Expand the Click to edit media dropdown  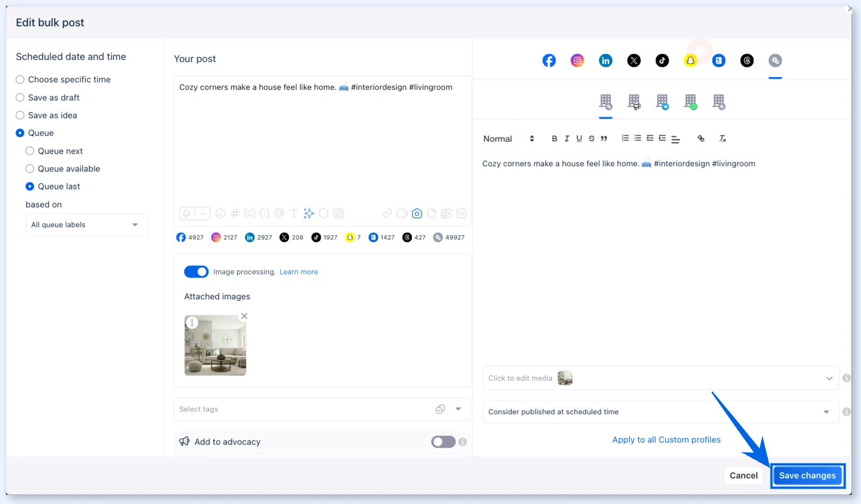(829, 378)
